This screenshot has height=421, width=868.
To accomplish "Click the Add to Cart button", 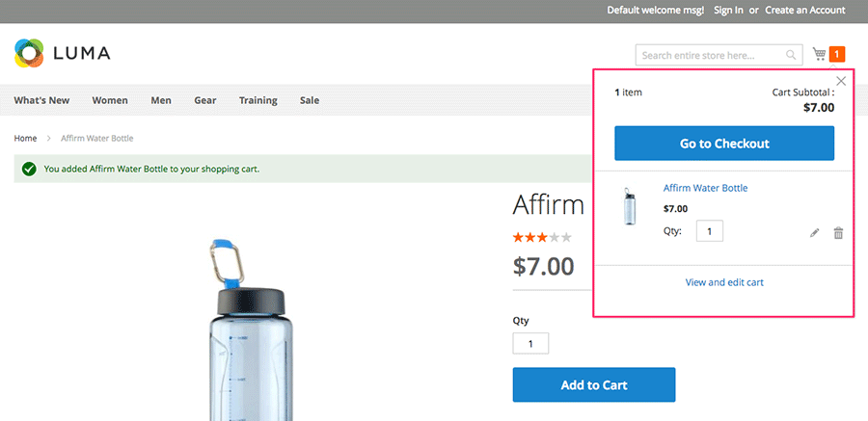I will pyautogui.click(x=594, y=384).
